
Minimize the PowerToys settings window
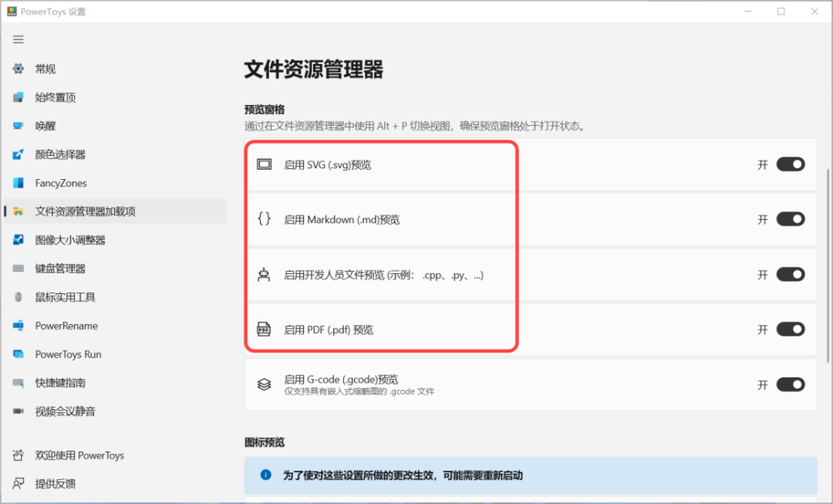[x=748, y=11]
